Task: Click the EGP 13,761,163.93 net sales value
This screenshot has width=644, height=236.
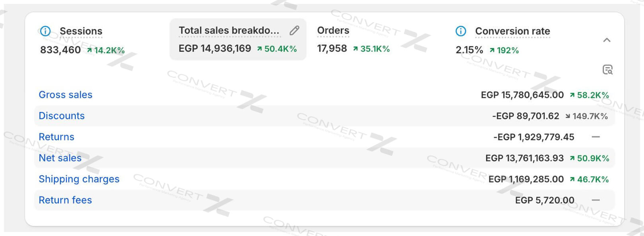Action: [x=524, y=158]
